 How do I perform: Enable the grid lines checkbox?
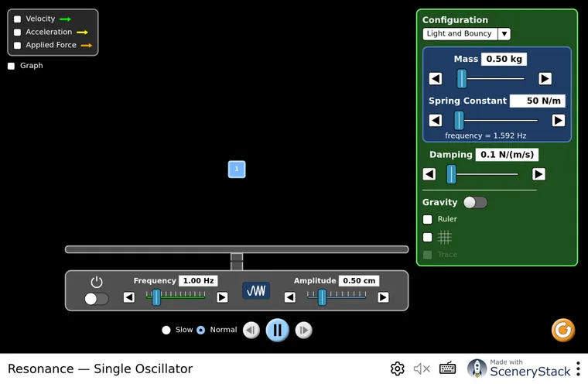coord(428,237)
